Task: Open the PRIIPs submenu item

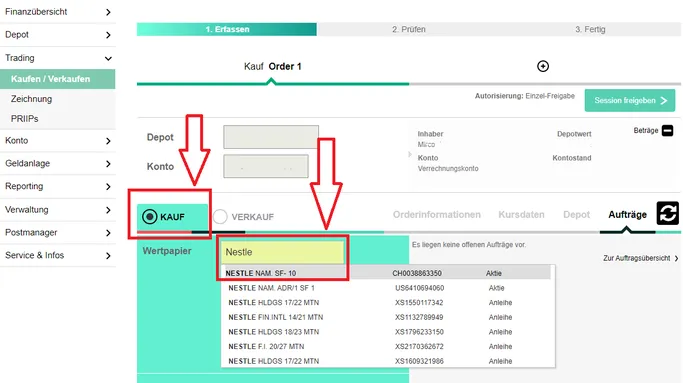Action: 24,119
